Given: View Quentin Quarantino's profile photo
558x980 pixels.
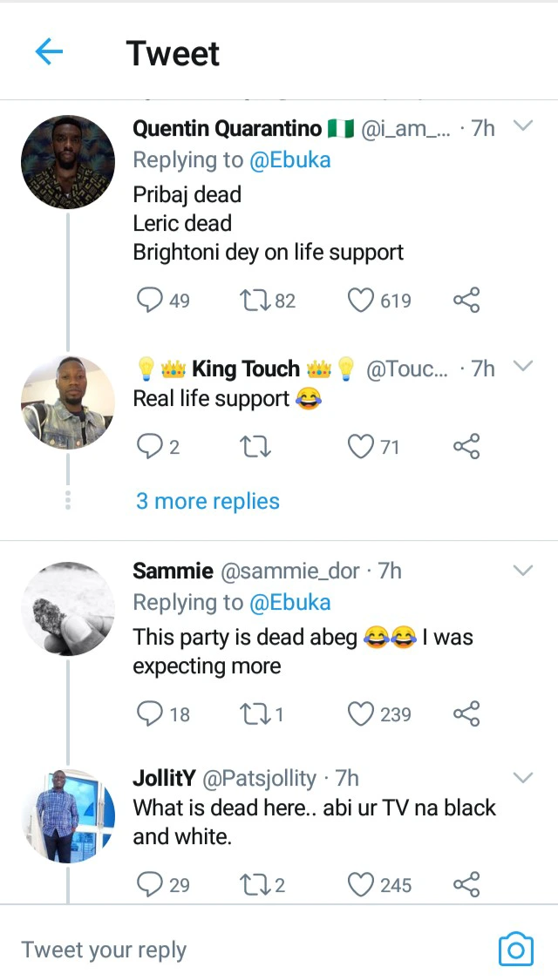Looking at the screenshot, I should click(x=68, y=161).
